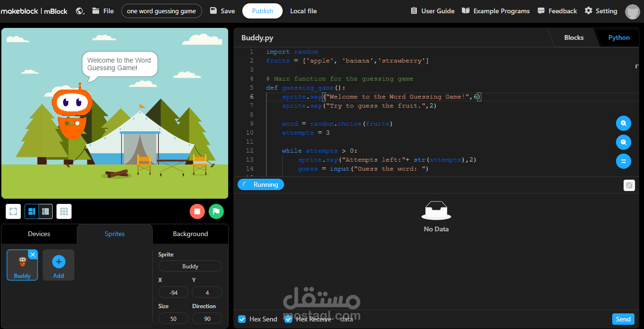Open the Setting menu
644x329 pixels.
[x=601, y=11]
